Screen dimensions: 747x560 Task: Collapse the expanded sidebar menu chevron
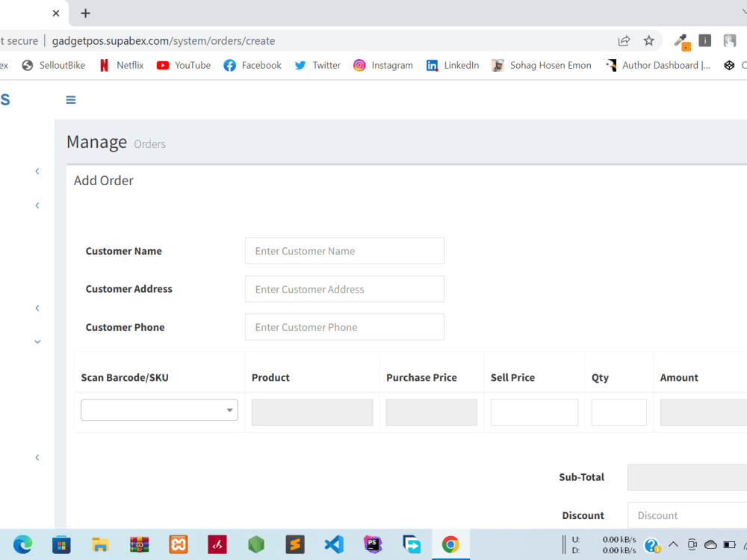(x=37, y=341)
